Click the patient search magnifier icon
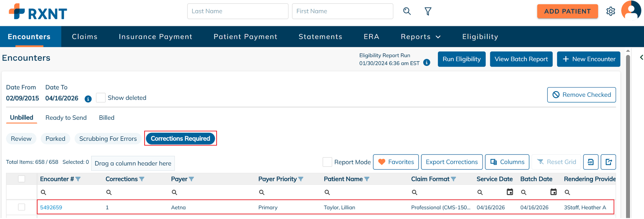 (407, 11)
